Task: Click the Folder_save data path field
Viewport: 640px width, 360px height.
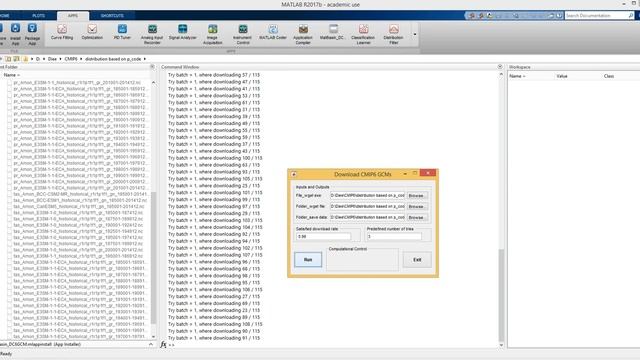Action: pyautogui.click(x=367, y=217)
